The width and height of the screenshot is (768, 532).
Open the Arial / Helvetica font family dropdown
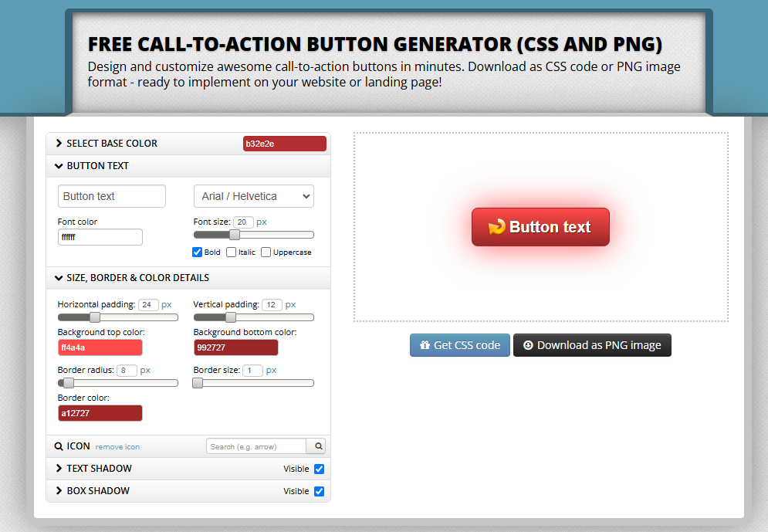[253, 196]
